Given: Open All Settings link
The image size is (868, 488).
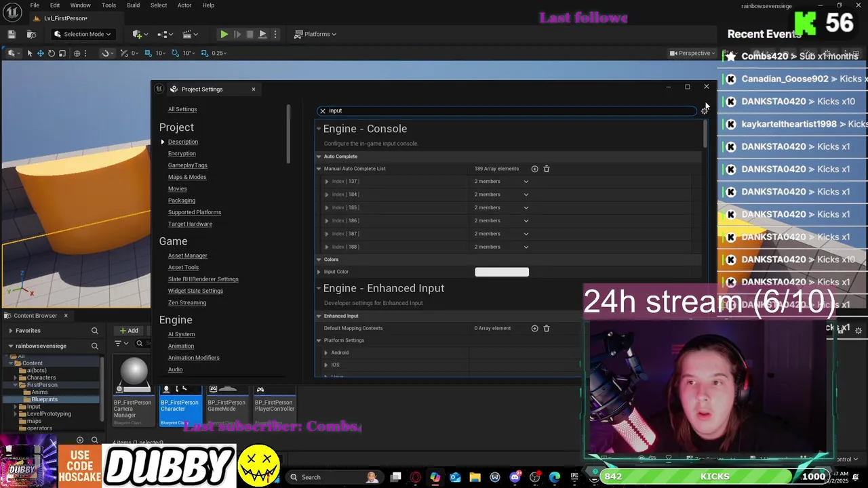Looking at the screenshot, I should click(182, 109).
